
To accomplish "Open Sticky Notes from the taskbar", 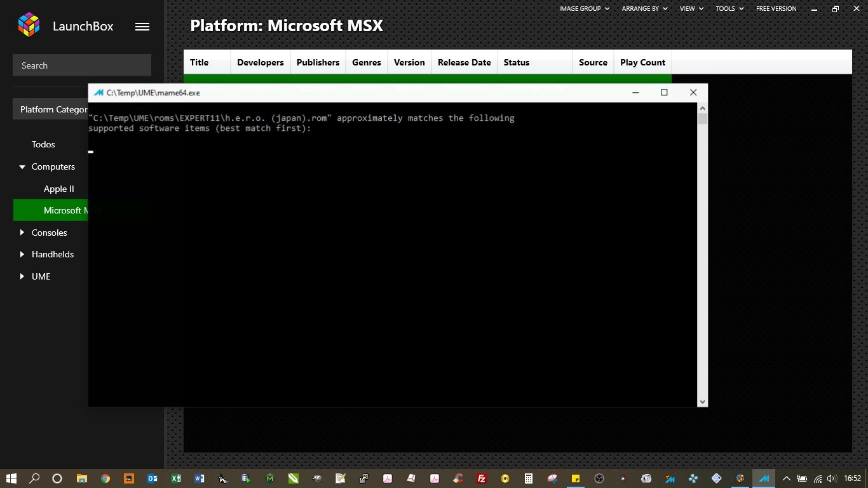I will (576, 478).
